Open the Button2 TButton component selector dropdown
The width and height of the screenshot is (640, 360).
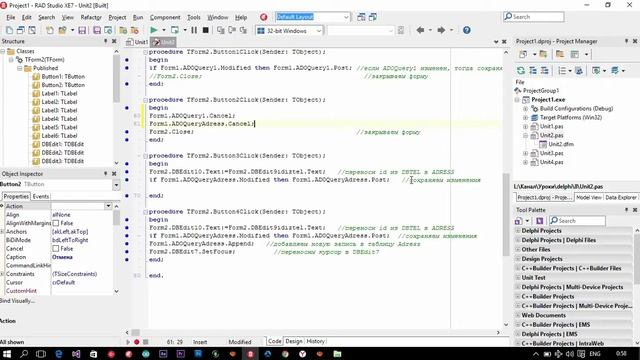click(116, 185)
